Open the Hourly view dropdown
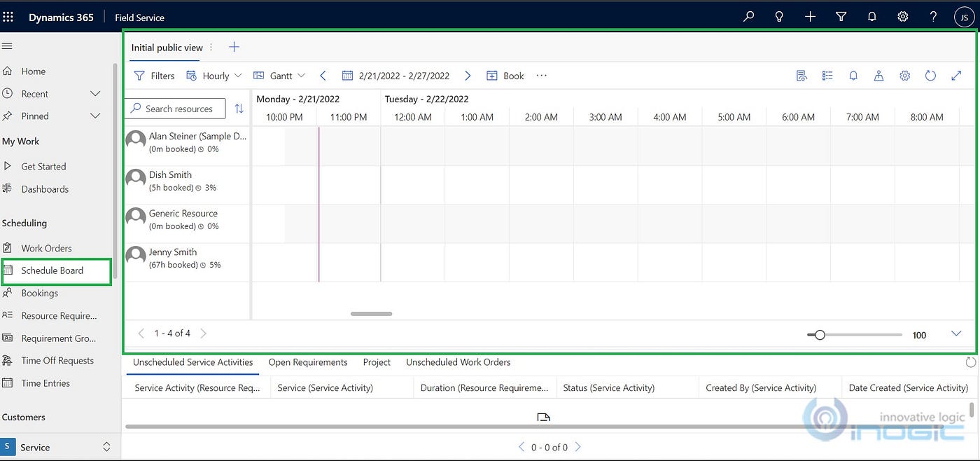This screenshot has height=461, width=980. 214,76
